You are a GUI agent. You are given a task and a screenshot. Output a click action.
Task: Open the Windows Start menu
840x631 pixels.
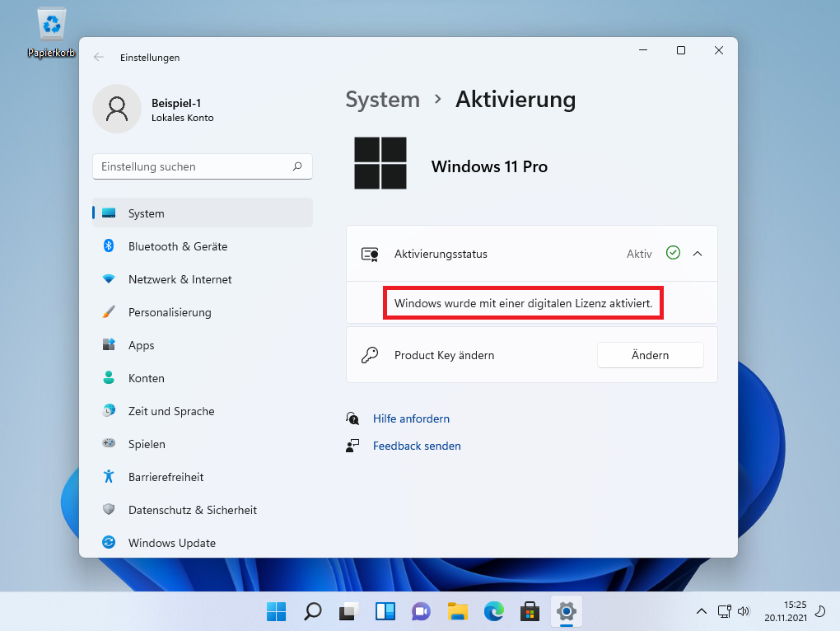276,611
